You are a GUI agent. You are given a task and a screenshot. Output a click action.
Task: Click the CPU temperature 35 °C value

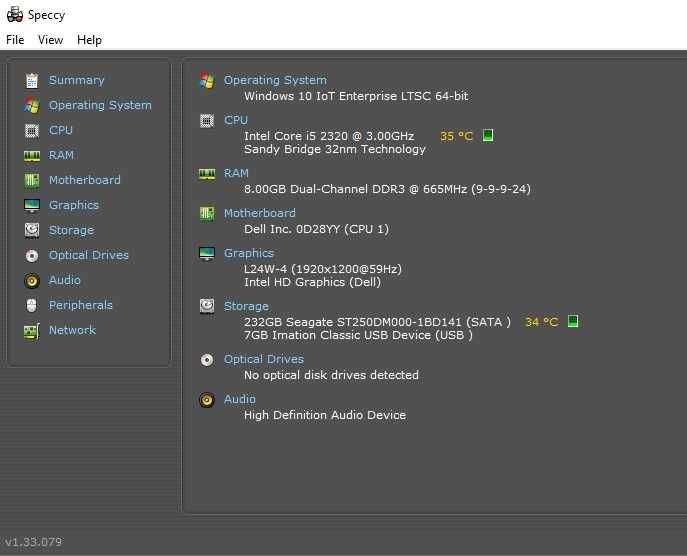pyautogui.click(x=456, y=136)
